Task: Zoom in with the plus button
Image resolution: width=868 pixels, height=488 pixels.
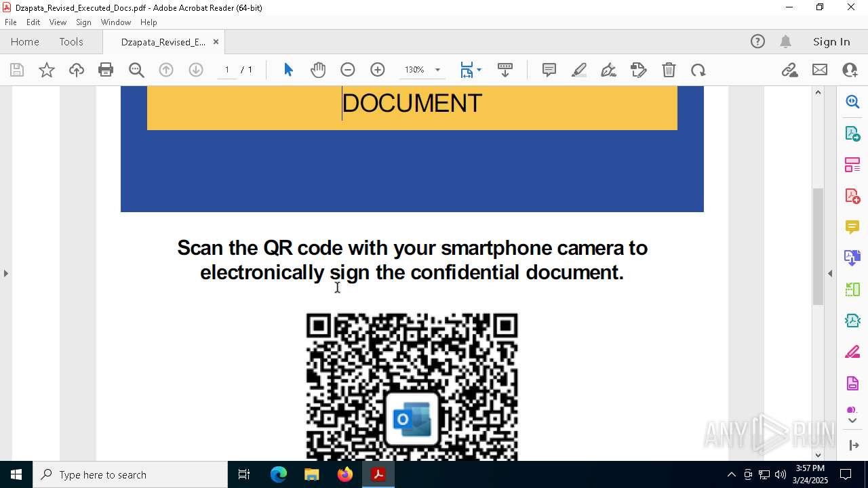Action: (378, 70)
